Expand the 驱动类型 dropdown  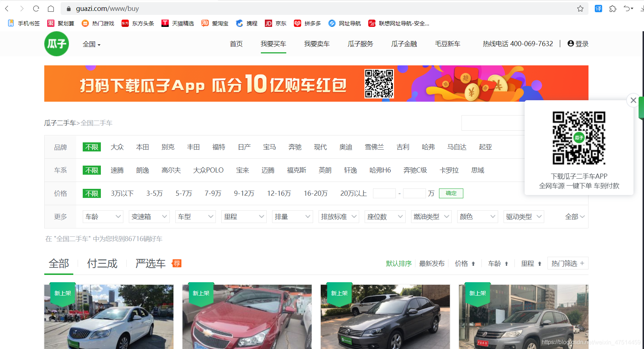tap(524, 217)
